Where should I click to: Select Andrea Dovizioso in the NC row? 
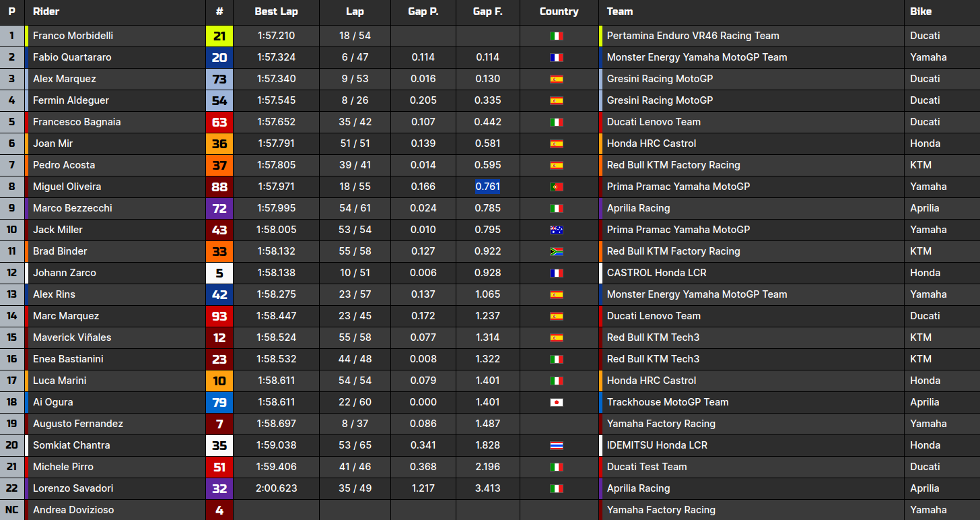(x=73, y=510)
